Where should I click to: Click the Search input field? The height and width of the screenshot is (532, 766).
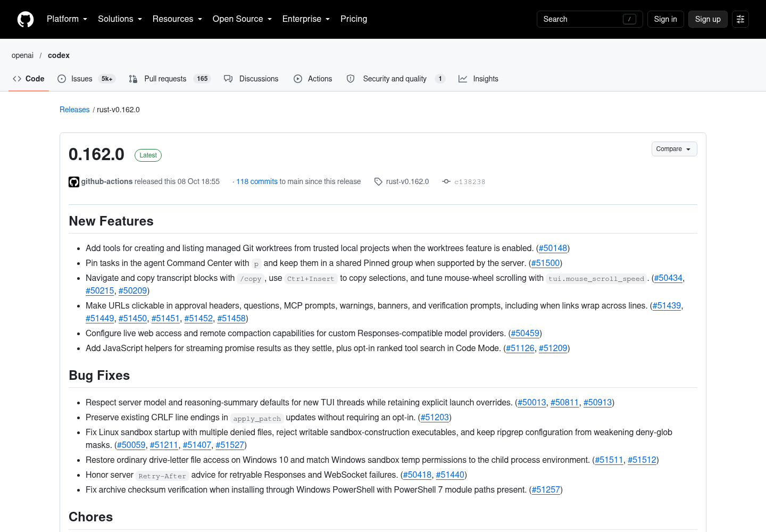[x=590, y=19]
